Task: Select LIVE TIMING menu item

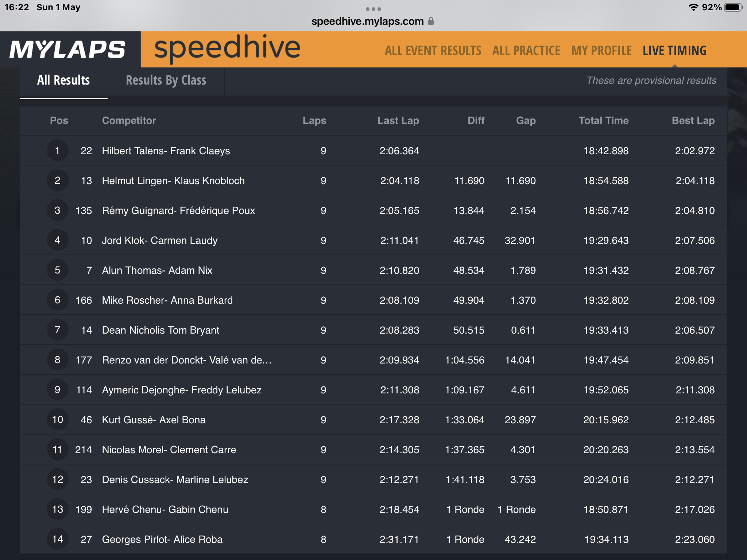Action: pyautogui.click(x=675, y=51)
